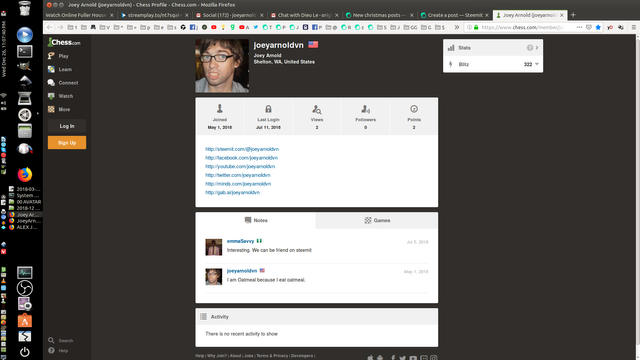Click the Views magnifier icon
640x360 pixels.
click(x=317, y=109)
